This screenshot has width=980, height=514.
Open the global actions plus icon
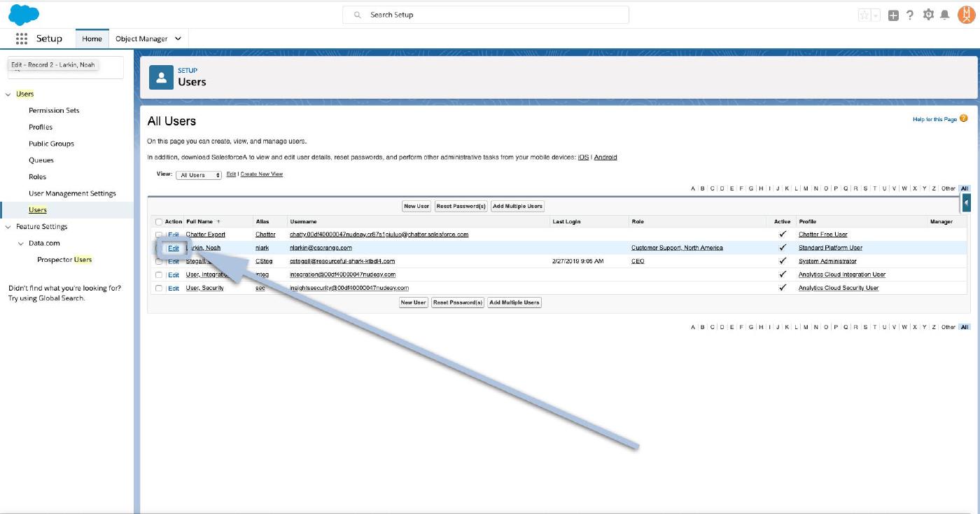point(893,15)
